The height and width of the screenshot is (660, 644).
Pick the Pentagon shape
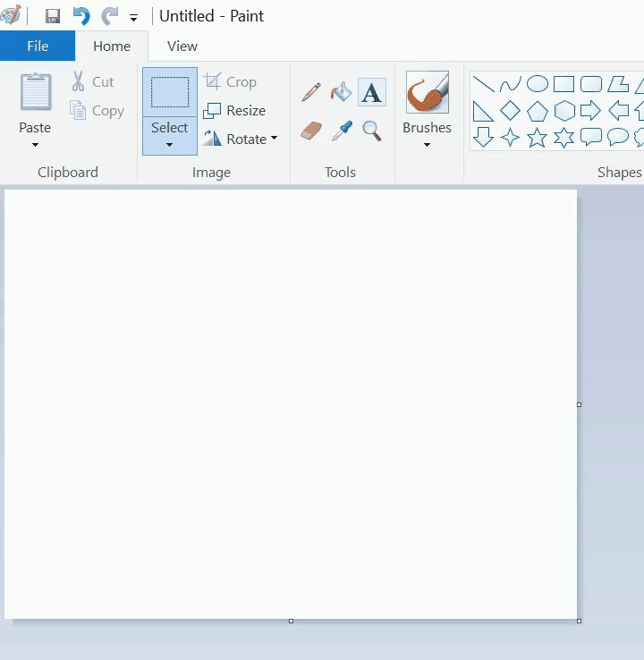click(x=537, y=112)
